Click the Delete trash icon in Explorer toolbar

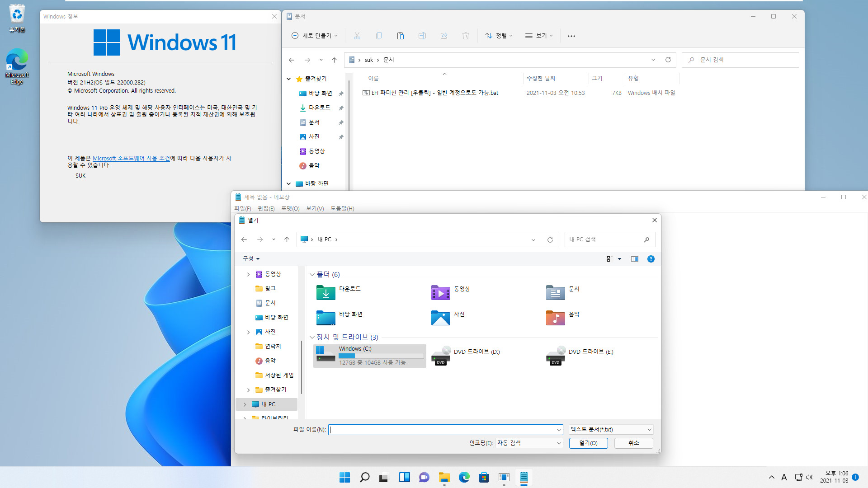(x=466, y=36)
